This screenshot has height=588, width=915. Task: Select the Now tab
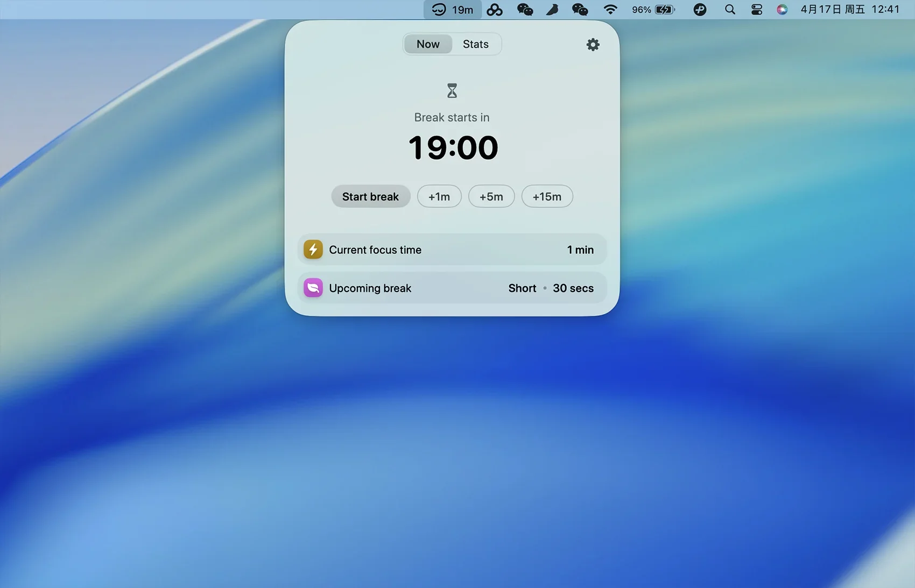[x=428, y=44]
